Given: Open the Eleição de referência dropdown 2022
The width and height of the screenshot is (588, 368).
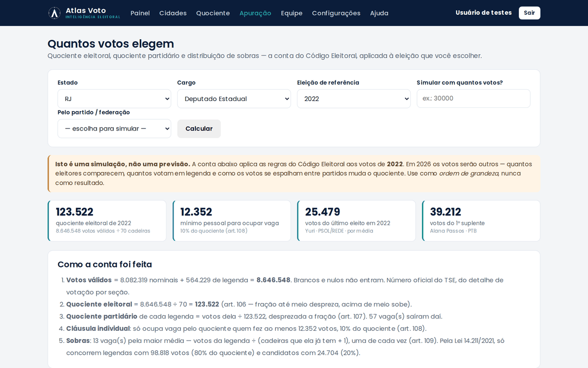Looking at the screenshot, I should tap(354, 99).
